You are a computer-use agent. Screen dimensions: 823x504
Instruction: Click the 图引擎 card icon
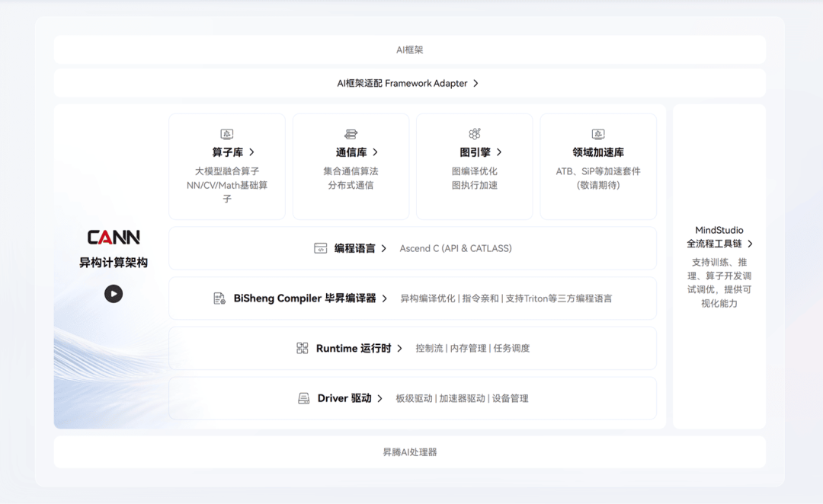(x=475, y=134)
